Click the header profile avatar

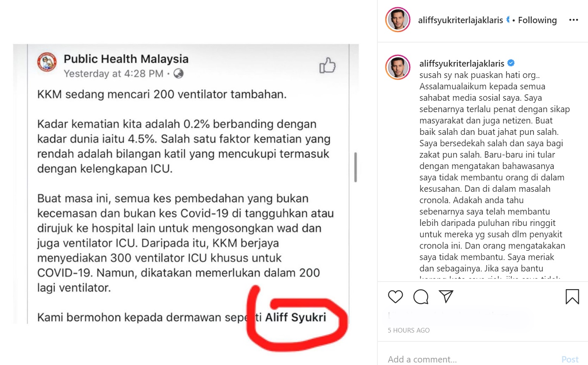[x=398, y=20]
